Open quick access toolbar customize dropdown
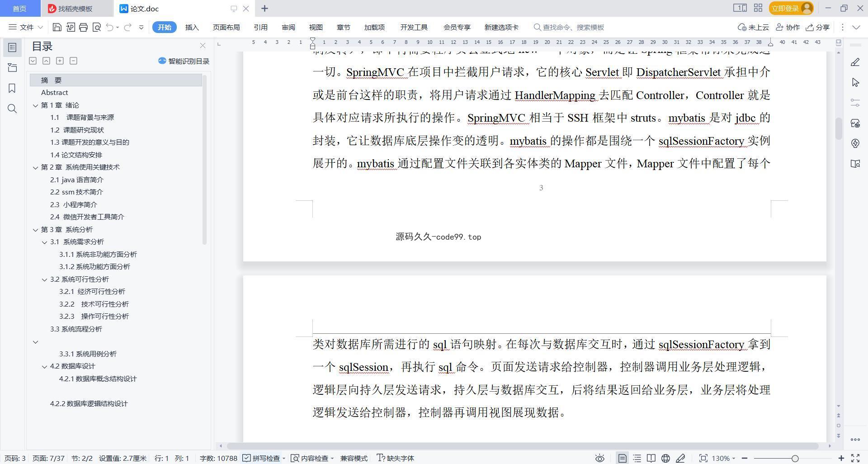Image resolution: width=868 pixels, height=464 pixels. click(x=141, y=27)
